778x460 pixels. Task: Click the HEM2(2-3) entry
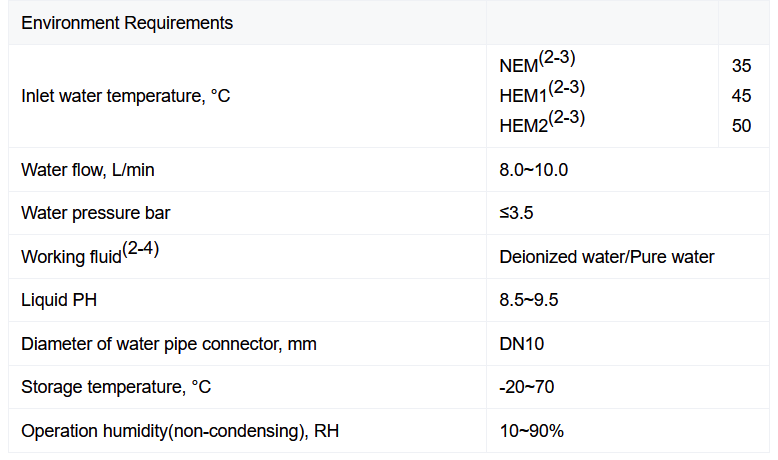pos(541,124)
